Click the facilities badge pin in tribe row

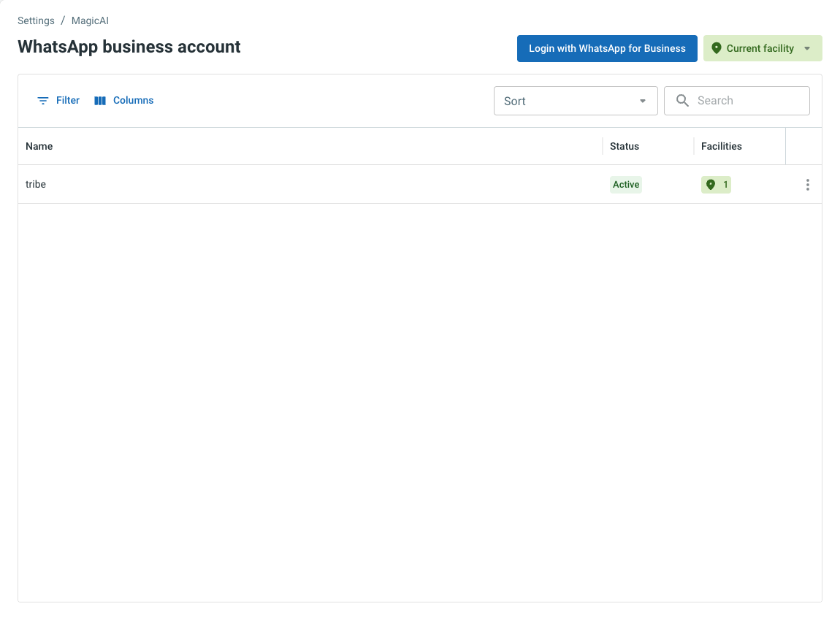click(711, 185)
